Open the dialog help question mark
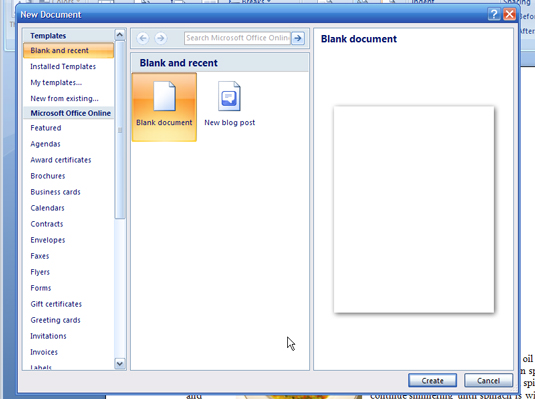 pyautogui.click(x=494, y=14)
